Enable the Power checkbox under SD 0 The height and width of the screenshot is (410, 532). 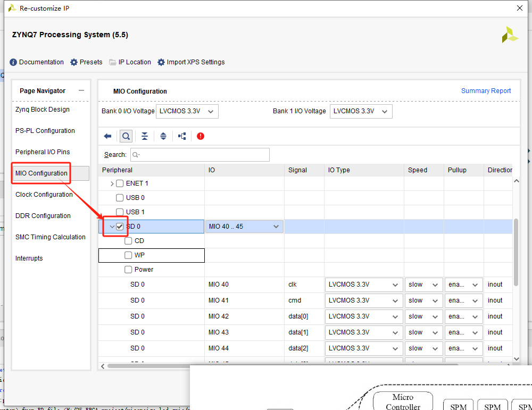coord(128,270)
